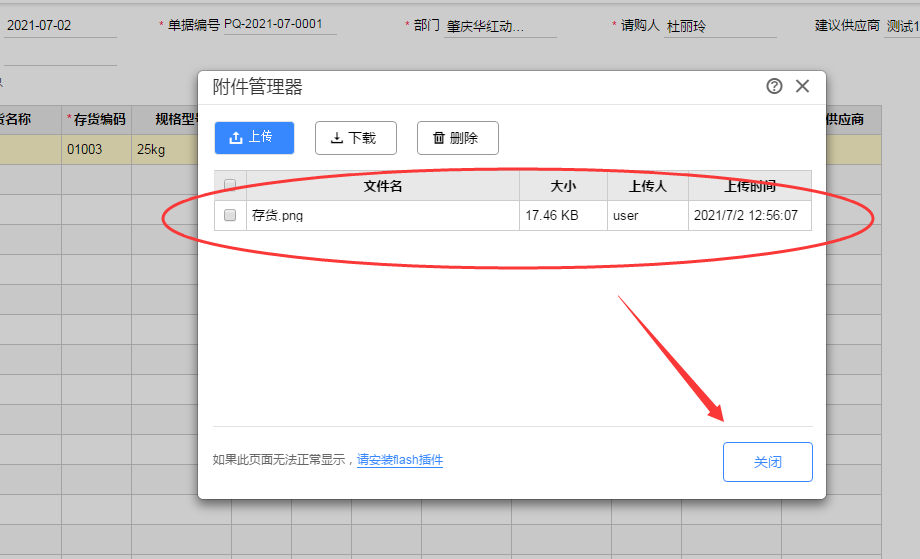Check the box for 存货.png

[230, 215]
